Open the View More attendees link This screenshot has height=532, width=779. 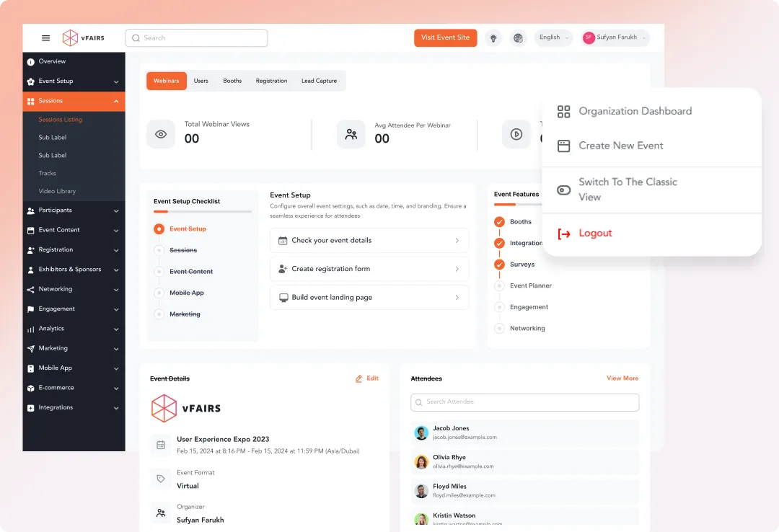(622, 378)
